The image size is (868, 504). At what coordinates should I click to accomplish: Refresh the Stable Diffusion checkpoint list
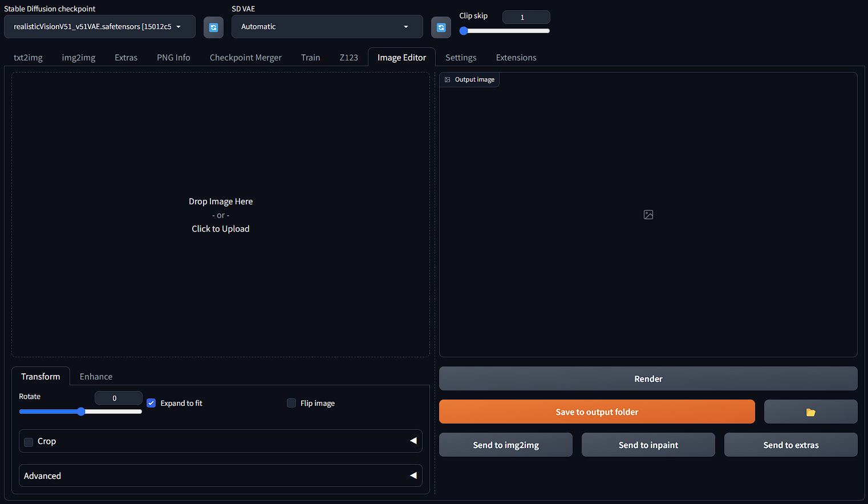tap(213, 27)
